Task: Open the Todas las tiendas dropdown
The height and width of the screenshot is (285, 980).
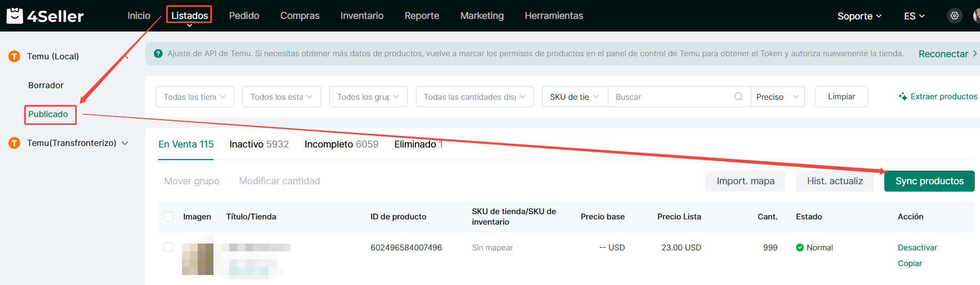Action: click(195, 97)
